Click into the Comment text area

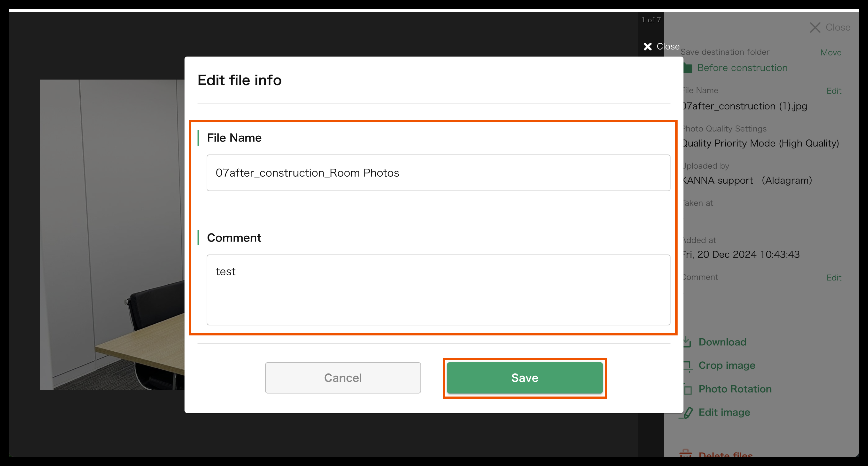pyautogui.click(x=438, y=290)
